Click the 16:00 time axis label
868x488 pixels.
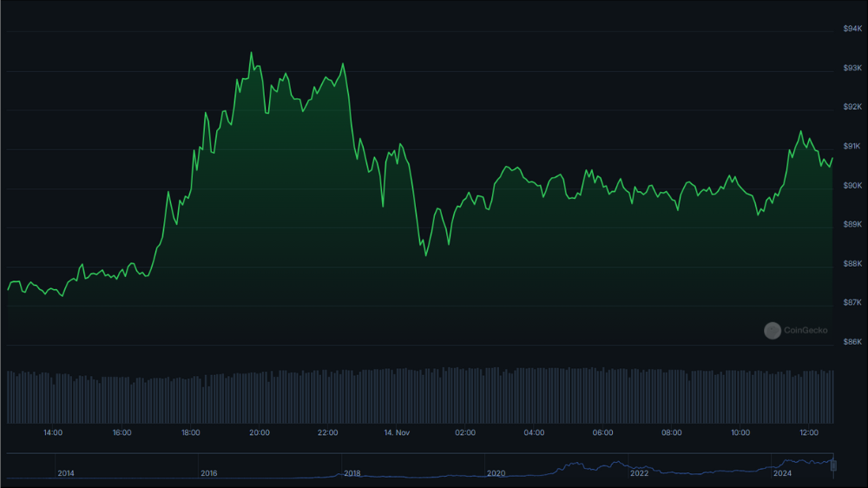pyautogui.click(x=122, y=432)
